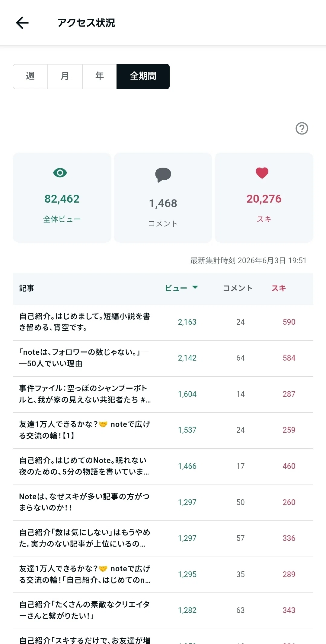Sort the table by スキ column
Screen dimensions: 326x644
(279, 288)
